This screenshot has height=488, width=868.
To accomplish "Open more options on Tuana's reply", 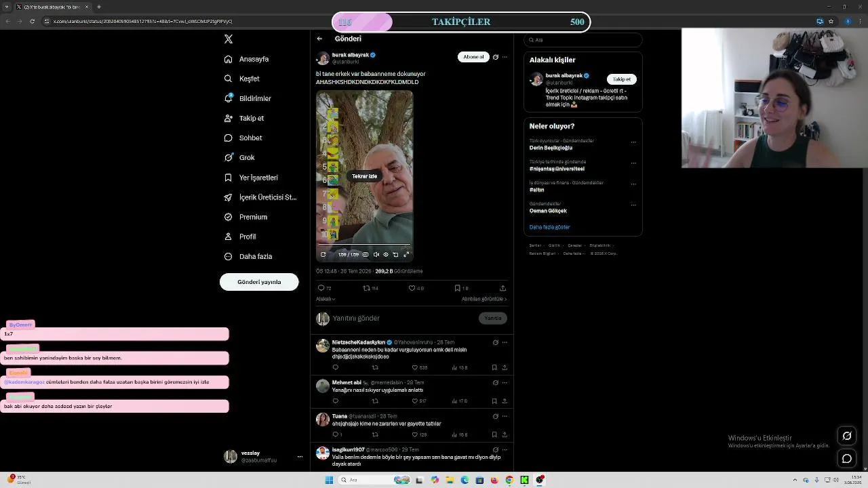I will [505, 416].
